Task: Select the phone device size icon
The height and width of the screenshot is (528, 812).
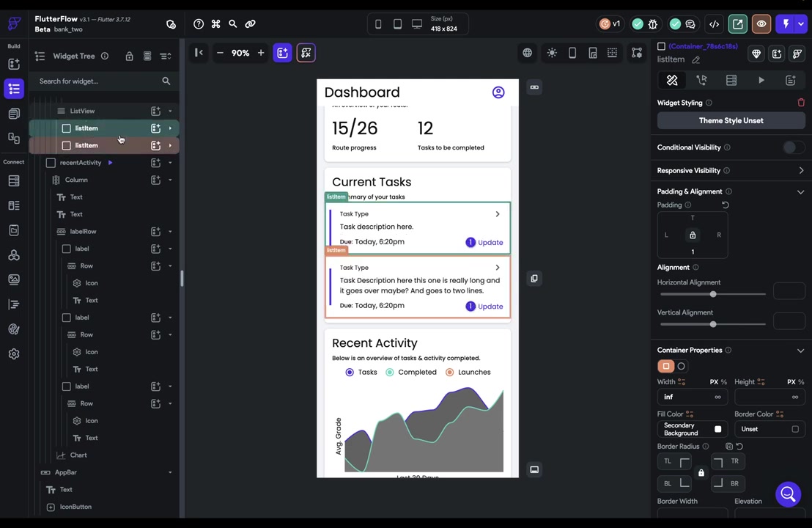Action: 378,24
